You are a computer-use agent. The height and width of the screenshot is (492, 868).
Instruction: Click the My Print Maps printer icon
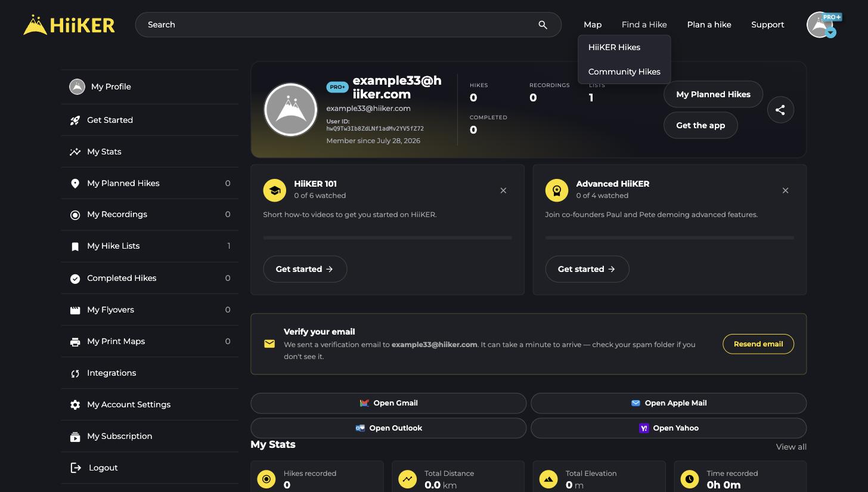tap(75, 342)
